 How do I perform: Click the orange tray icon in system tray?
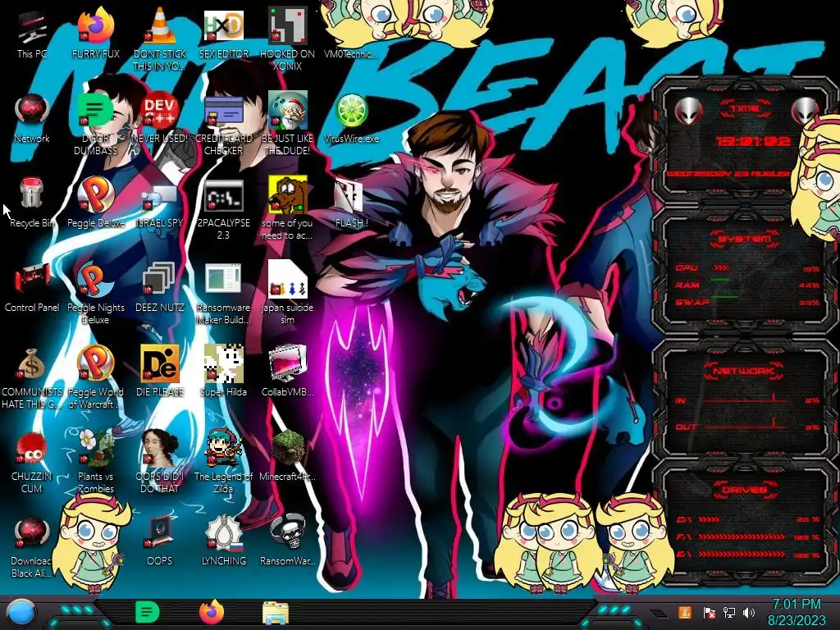(685, 612)
